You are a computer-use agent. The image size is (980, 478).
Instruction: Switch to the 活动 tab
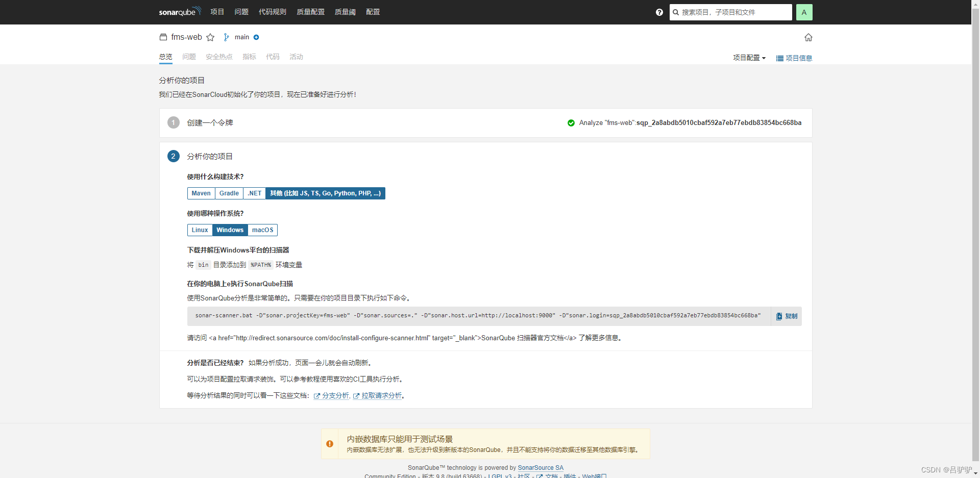click(296, 57)
